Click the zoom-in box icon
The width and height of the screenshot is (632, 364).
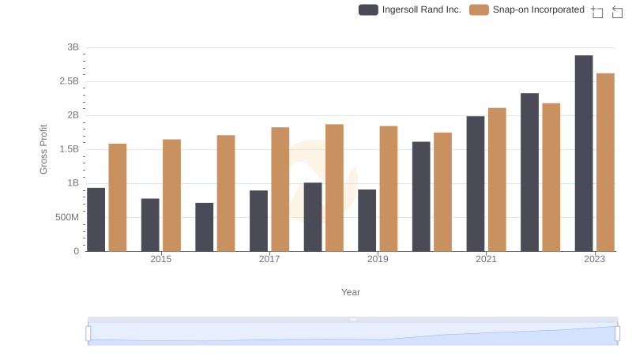tap(597, 12)
